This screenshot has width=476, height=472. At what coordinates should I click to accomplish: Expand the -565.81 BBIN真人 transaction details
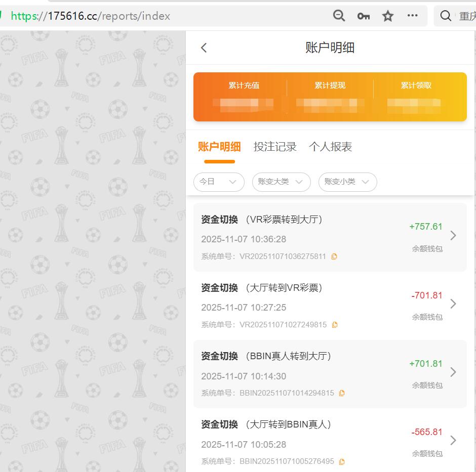click(x=453, y=440)
